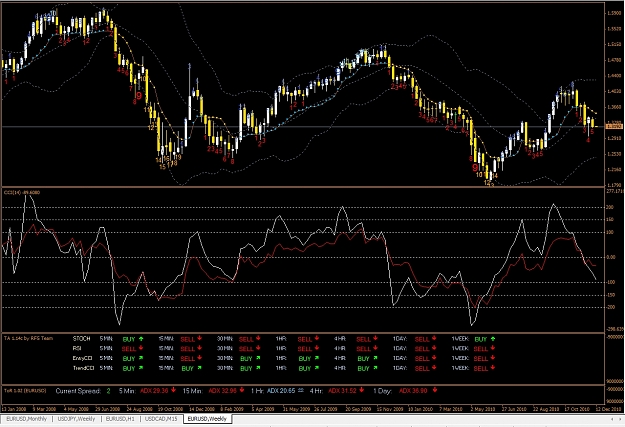Open the USDCAD,M15 chart tab
625x427 pixels.
pyautogui.click(x=161, y=419)
